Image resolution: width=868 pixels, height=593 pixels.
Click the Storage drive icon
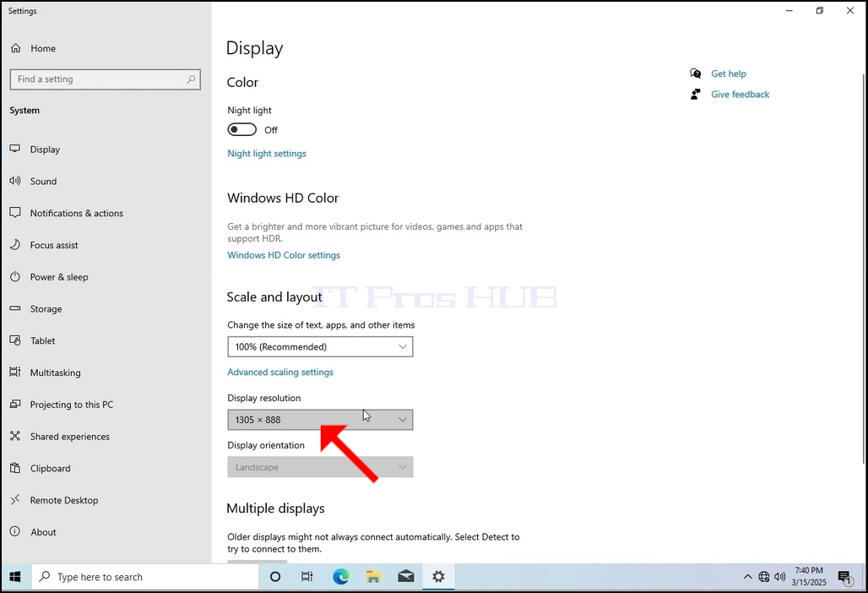pyautogui.click(x=15, y=308)
